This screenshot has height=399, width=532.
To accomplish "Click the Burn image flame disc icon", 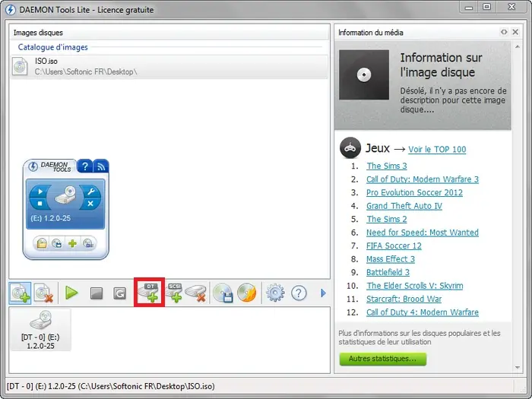I will pos(247,293).
